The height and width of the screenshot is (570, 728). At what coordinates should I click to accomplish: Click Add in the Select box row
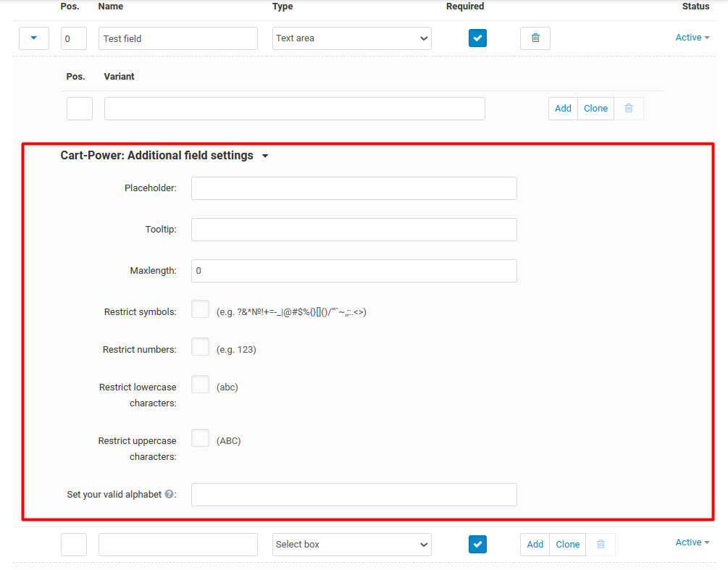(535, 544)
